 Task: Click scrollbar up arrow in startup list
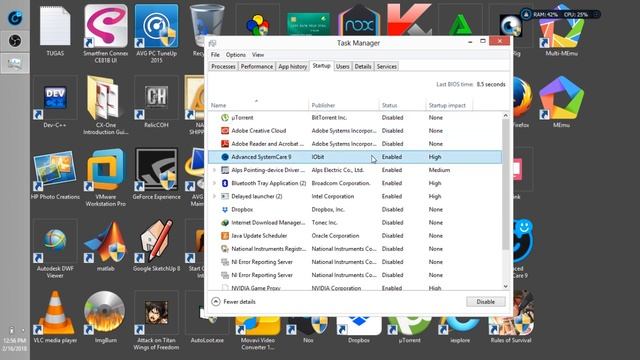tap(506, 116)
